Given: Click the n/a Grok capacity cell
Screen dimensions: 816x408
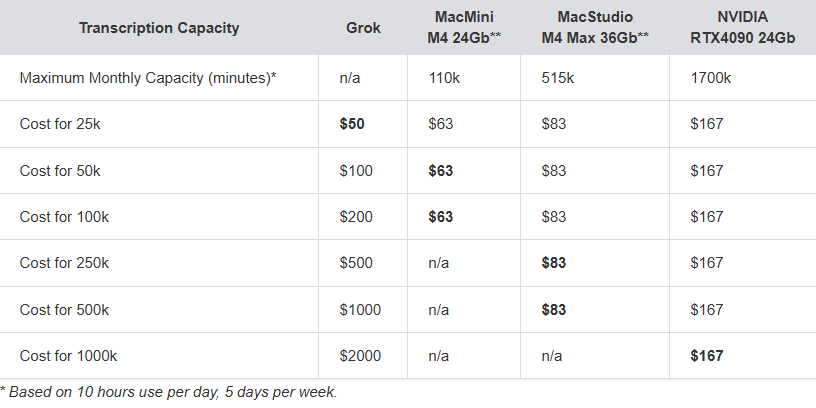Looking at the screenshot, I should click(350, 78).
